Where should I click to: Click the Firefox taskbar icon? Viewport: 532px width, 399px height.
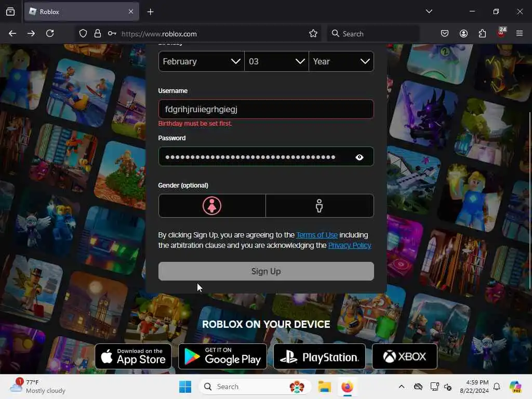point(347,387)
